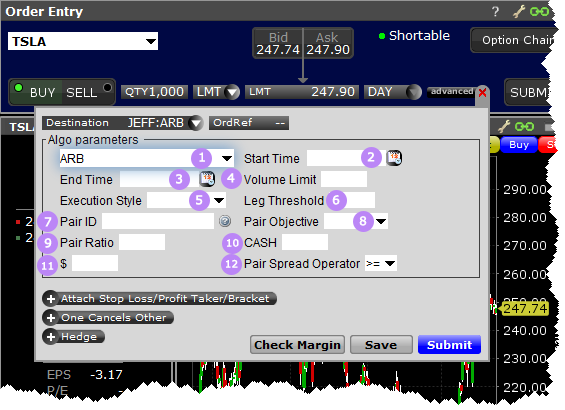Open End Time calendar picker icon

(207, 179)
